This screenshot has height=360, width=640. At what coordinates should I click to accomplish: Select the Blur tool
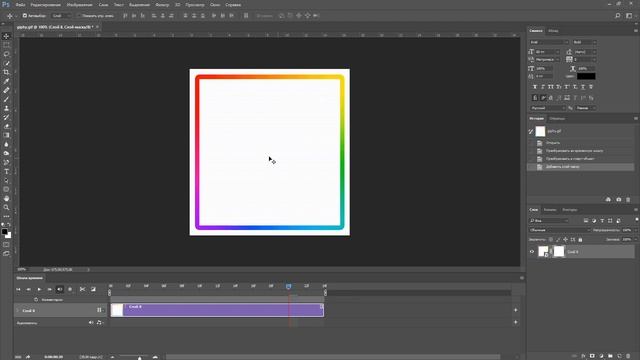pos(6,144)
